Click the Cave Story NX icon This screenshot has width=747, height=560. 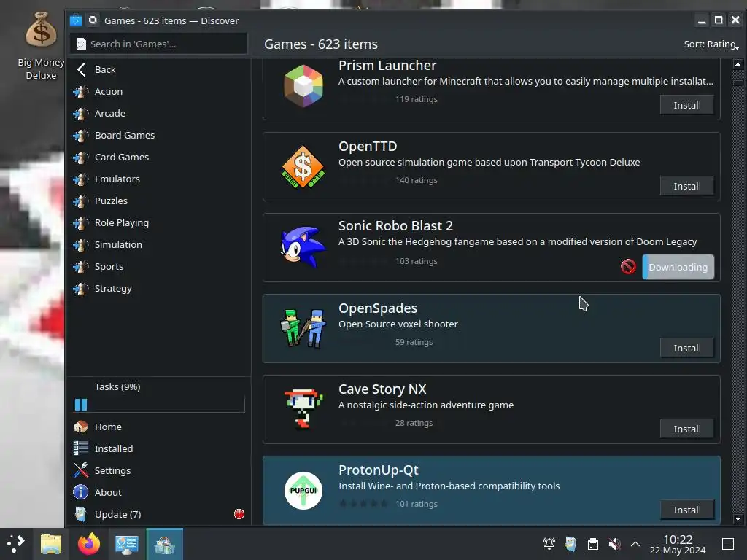[x=303, y=409]
